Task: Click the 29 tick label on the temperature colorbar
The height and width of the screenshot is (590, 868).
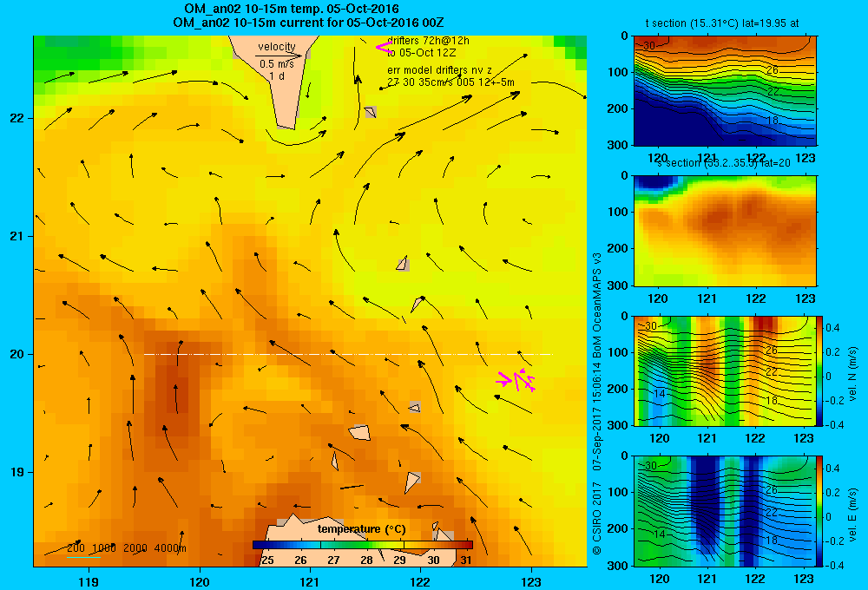Action: tap(399, 560)
